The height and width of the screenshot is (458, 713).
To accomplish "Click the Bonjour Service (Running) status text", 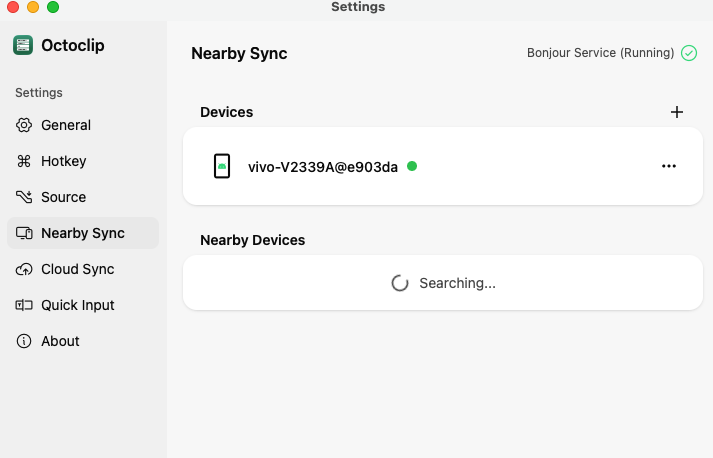I will (x=600, y=53).
